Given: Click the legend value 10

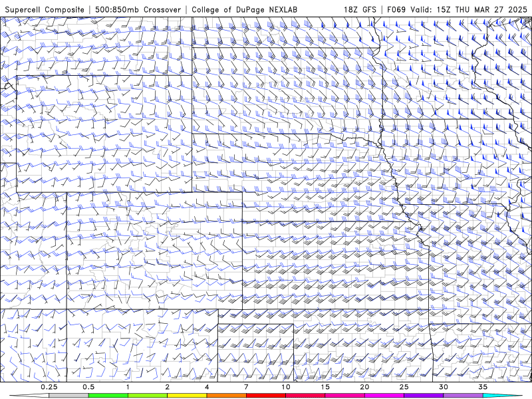Looking at the screenshot, I should point(286,387).
